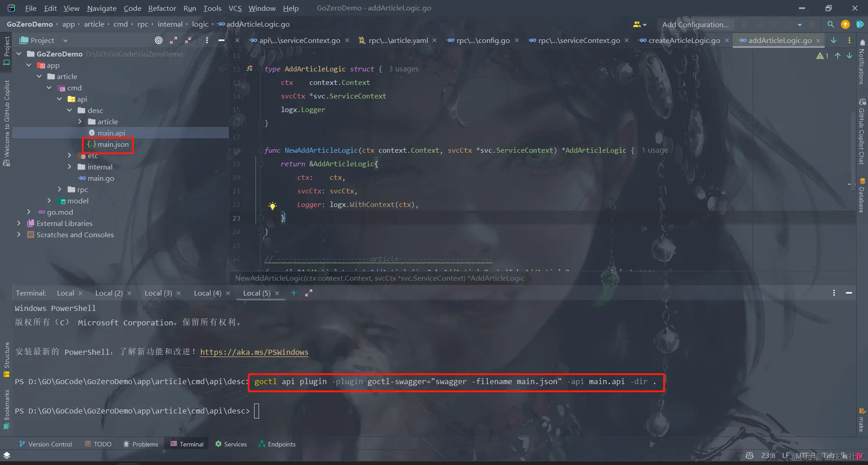
Task: Click the terminal command prompt input
Action: click(256, 411)
